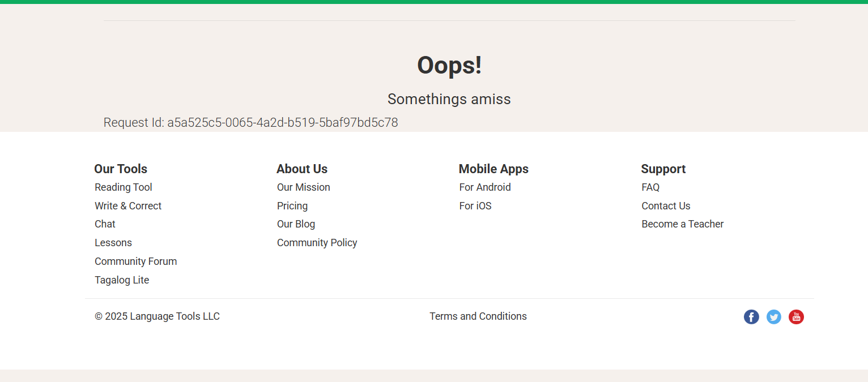Visit the Lessons page
The width and height of the screenshot is (868, 382).
point(113,243)
